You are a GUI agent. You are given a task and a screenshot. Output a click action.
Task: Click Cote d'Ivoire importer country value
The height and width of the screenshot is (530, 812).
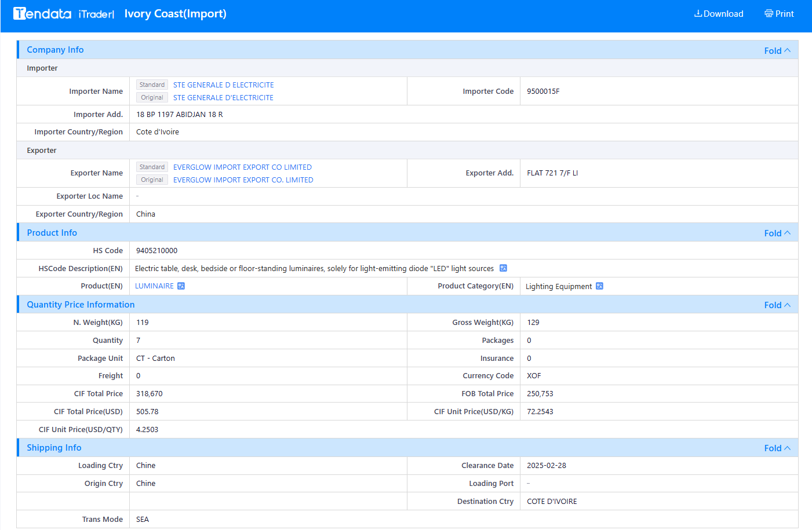coord(158,131)
